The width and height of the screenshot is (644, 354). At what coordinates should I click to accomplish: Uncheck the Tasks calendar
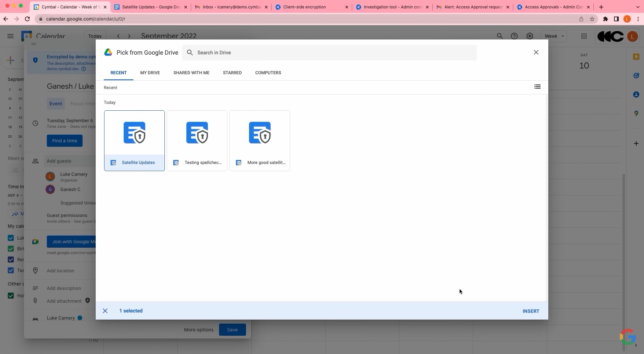pos(10,270)
